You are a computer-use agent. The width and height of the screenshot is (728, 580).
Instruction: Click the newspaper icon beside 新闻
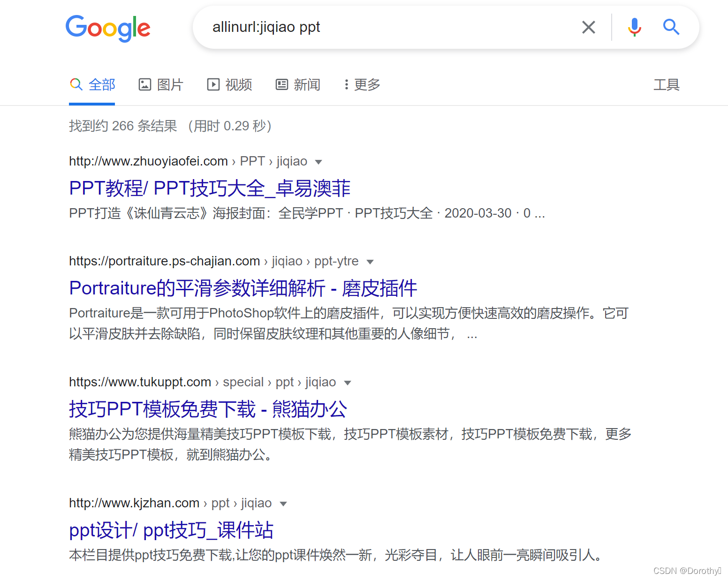tap(282, 84)
